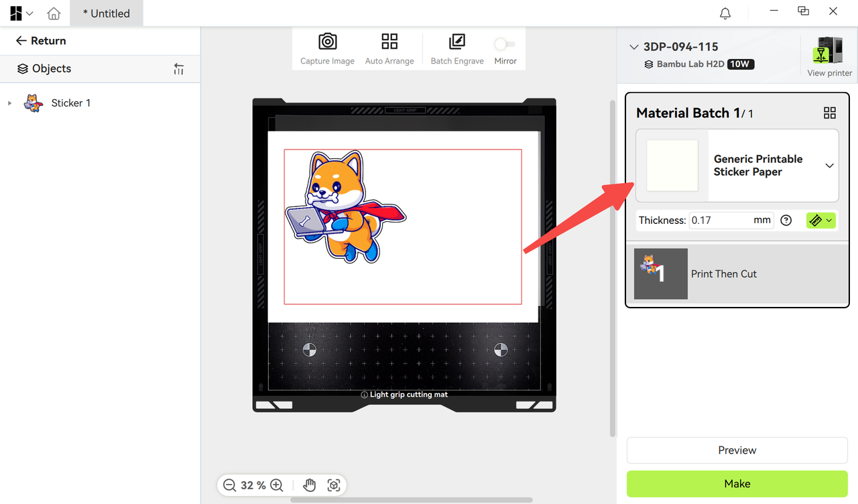Select the Sticker 1 object label
This screenshot has width=858, height=504.
(71, 103)
